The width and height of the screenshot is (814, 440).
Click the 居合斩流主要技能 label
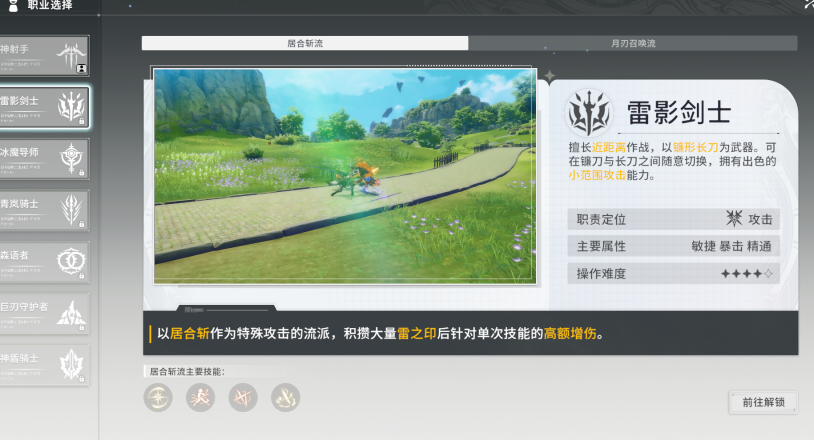[x=187, y=372]
